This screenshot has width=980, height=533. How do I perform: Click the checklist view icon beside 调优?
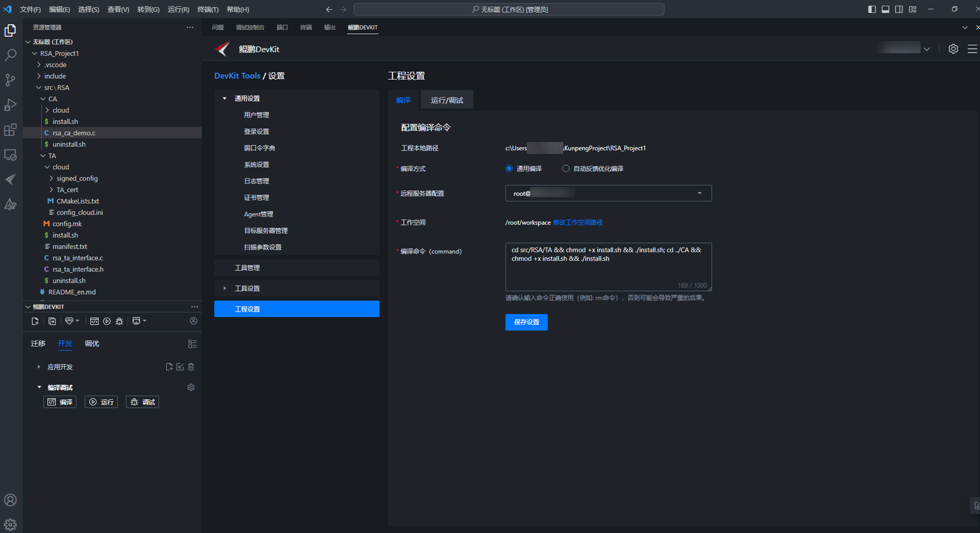(x=192, y=344)
